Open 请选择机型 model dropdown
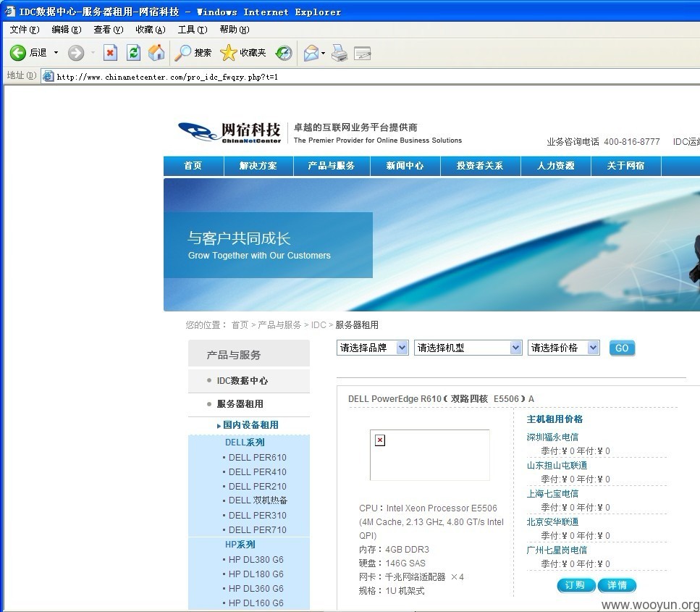 [x=468, y=348]
